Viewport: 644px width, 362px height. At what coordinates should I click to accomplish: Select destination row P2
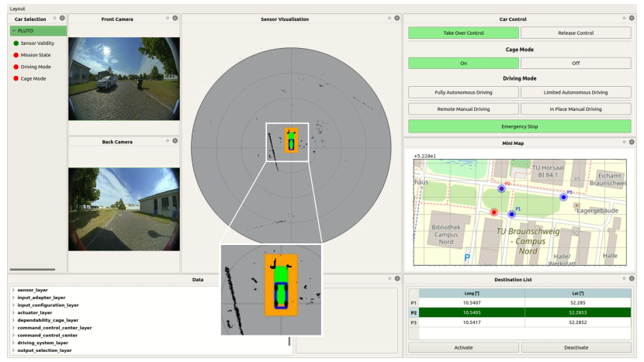pos(414,312)
